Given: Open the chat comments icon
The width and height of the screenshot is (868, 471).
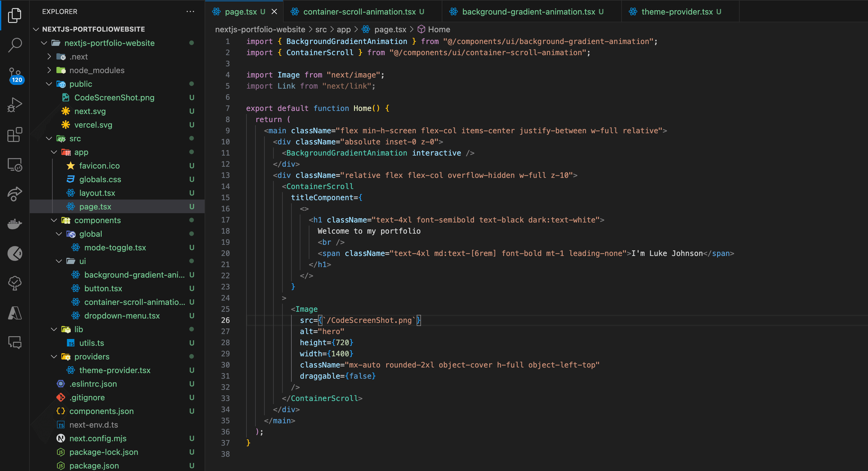Looking at the screenshot, I should [x=15, y=343].
